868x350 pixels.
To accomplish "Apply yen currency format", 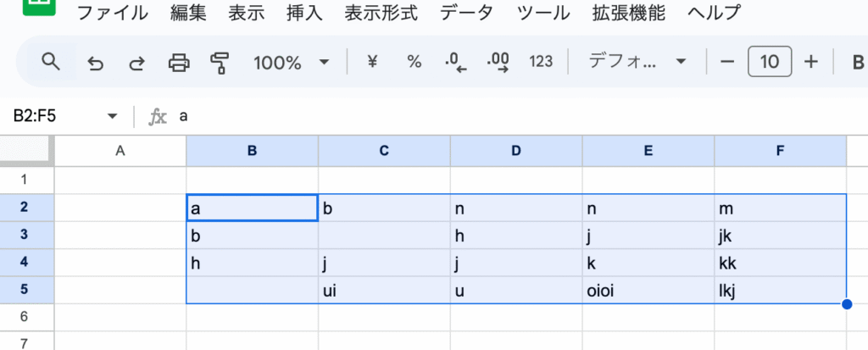I will [371, 62].
